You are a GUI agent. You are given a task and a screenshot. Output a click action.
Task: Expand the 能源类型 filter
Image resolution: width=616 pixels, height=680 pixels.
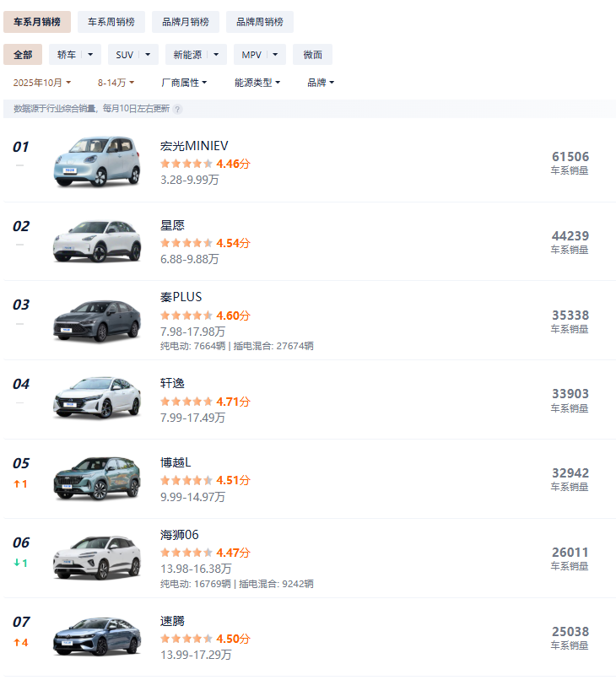tap(257, 83)
